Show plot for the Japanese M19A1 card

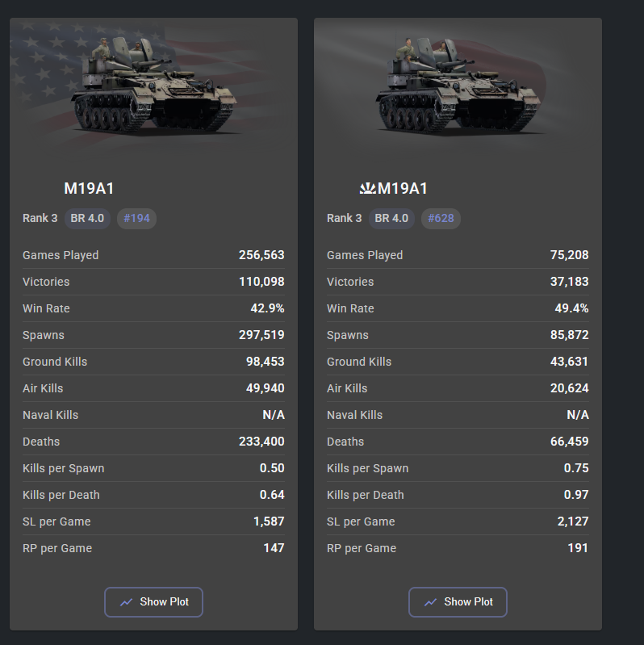coord(458,602)
